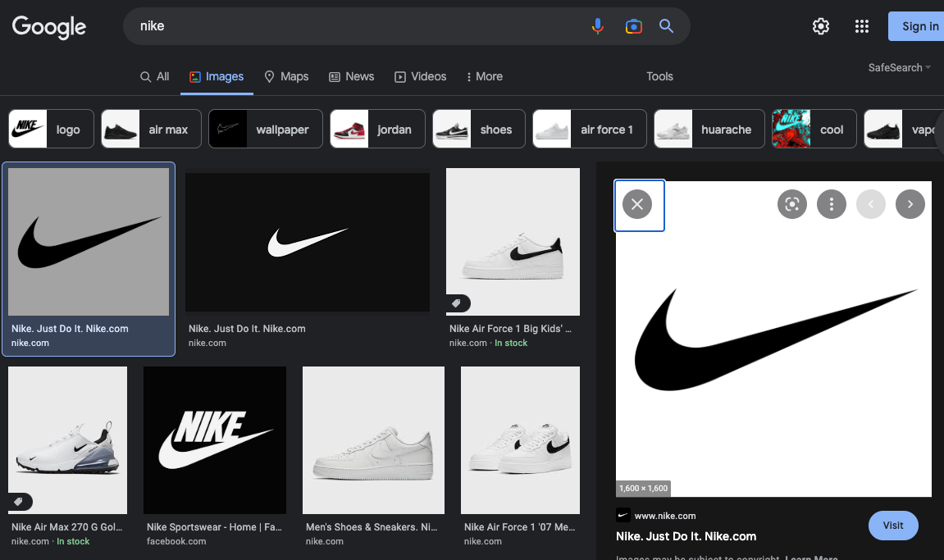Viewport: 944px width, 560px height.
Task: Open the preview panel three-dot menu
Action: coord(832,204)
